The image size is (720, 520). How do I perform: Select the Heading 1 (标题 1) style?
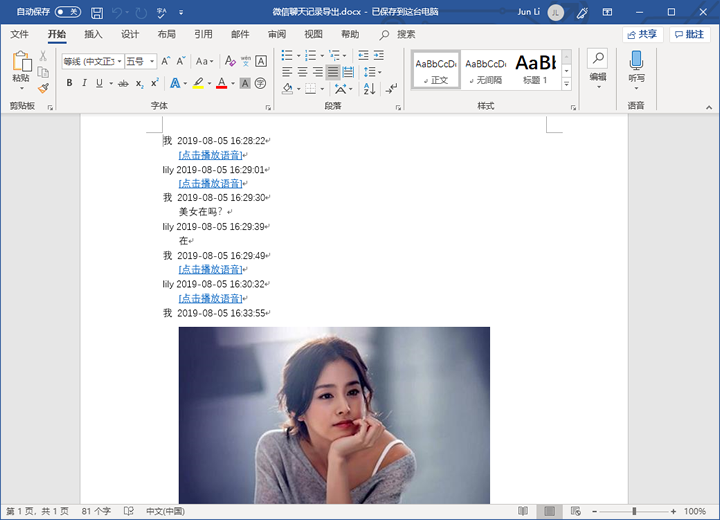coord(535,70)
